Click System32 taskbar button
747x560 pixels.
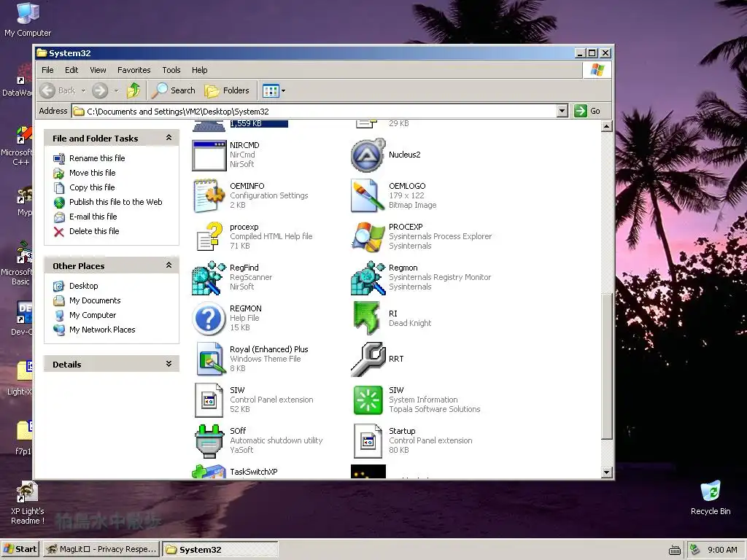pyautogui.click(x=220, y=549)
